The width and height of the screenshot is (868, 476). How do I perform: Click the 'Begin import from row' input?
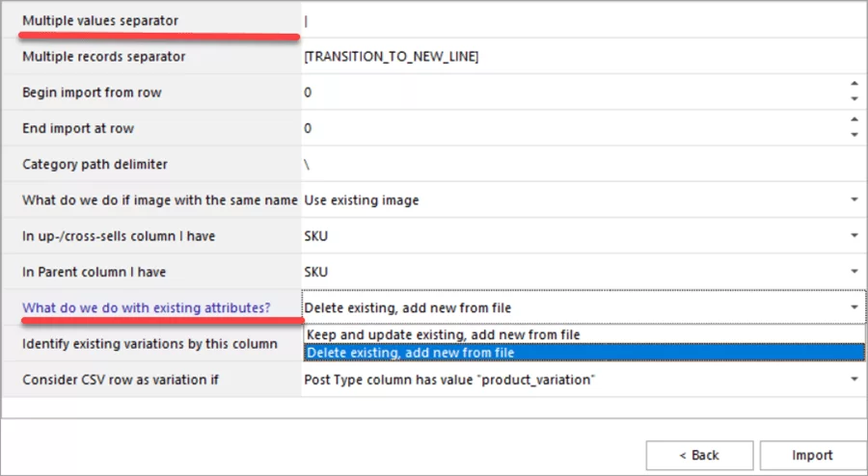pyautogui.click(x=569, y=93)
